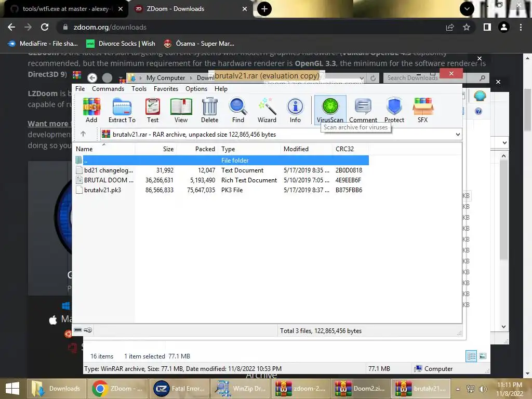The image size is (532, 399).
Task: Open Osama Super Mario bookmark
Action: pyautogui.click(x=199, y=44)
